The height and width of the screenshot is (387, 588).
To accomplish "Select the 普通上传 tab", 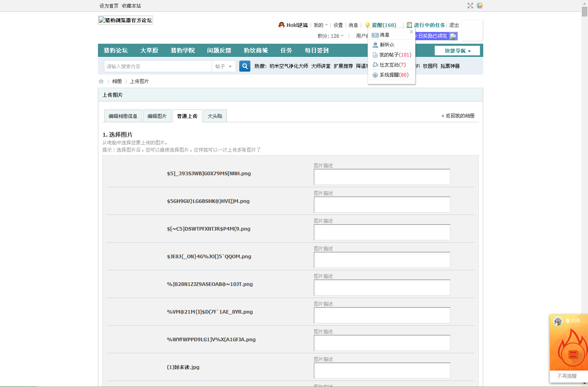I will pyautogui.click(x=187, y=116).
